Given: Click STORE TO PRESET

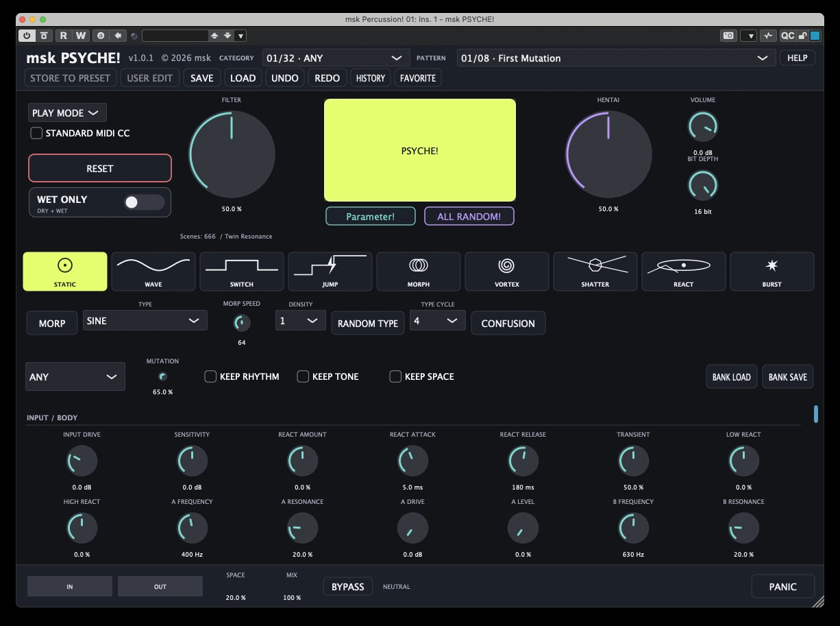Looking at the screenshot, I should pyautogui.click(x=71, y=78).
